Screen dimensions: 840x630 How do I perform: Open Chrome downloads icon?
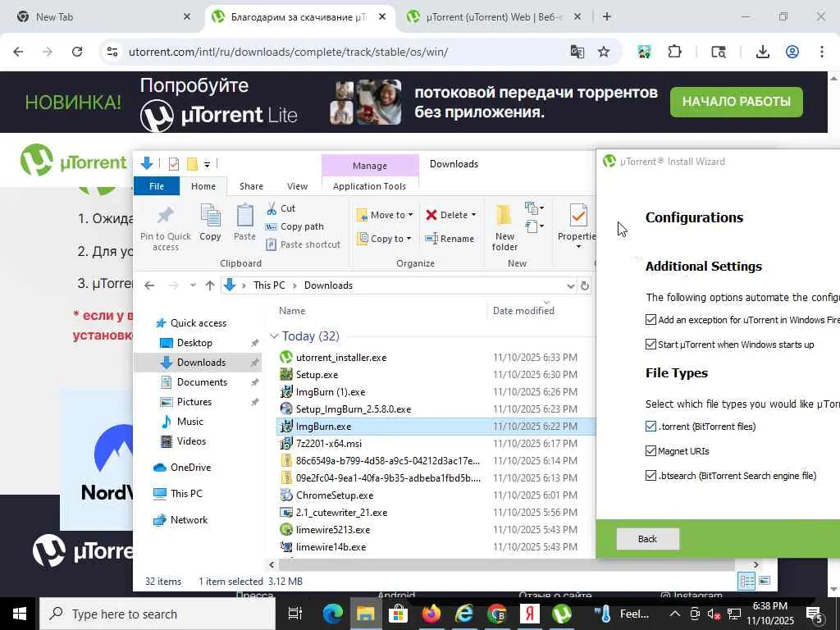[762, 52]
